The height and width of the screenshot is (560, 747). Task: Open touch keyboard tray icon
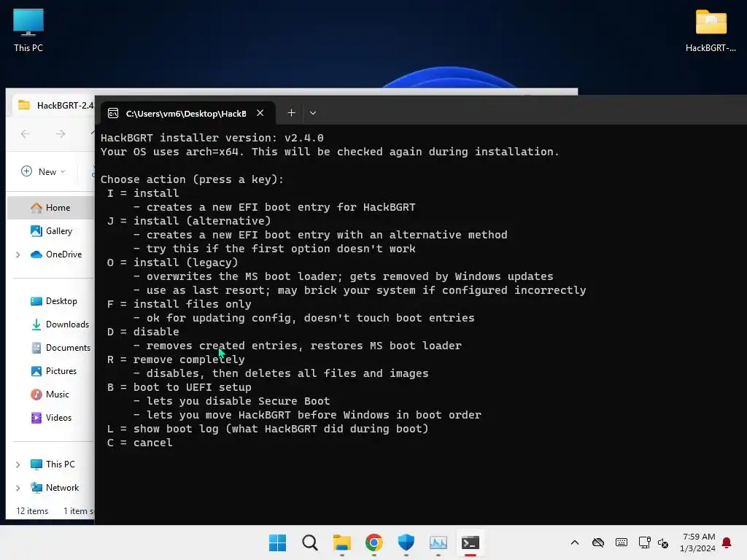point(622,542)
